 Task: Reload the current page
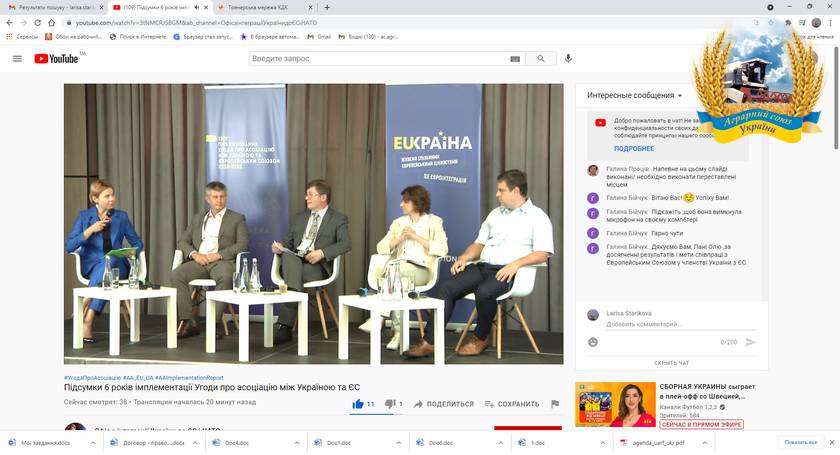[38, 23]
